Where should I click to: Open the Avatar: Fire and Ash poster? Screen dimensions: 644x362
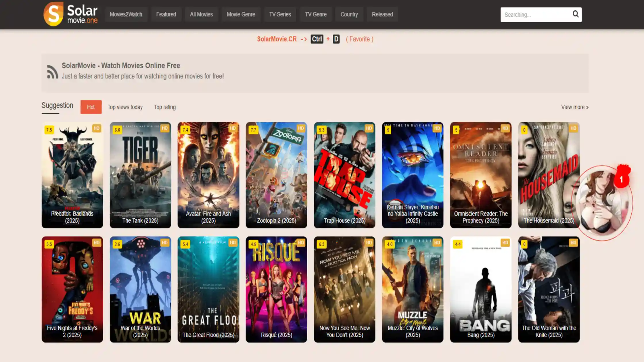208,175
